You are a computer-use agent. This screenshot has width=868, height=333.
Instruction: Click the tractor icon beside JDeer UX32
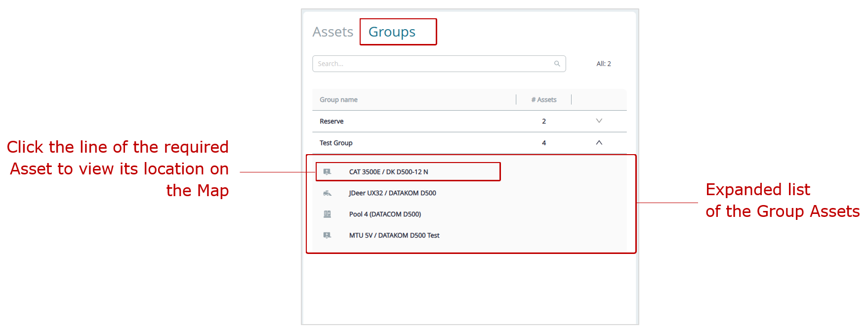[327, 193]
